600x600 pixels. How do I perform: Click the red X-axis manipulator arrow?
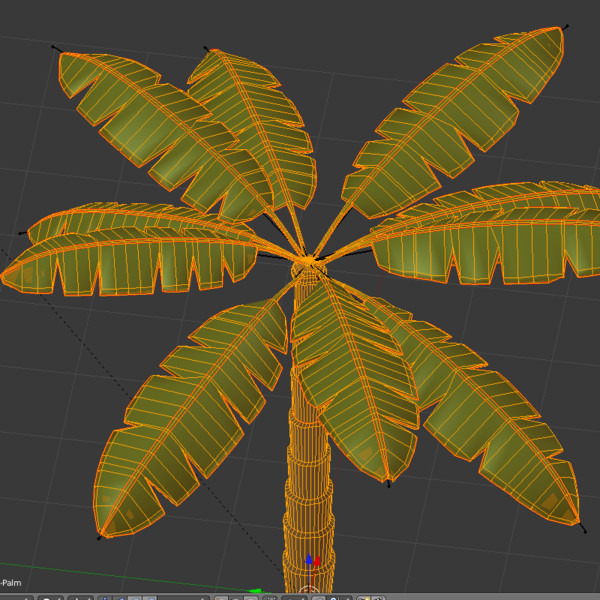click(317, 561)
